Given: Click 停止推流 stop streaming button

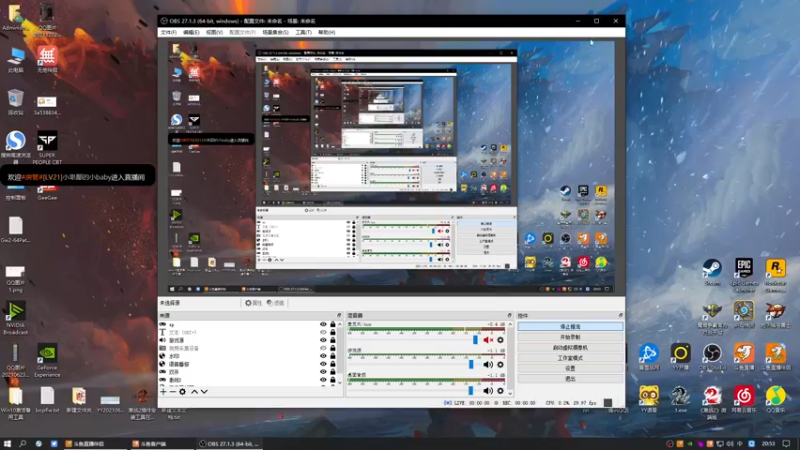Looking at the screenshot, I should click(570, 327).
